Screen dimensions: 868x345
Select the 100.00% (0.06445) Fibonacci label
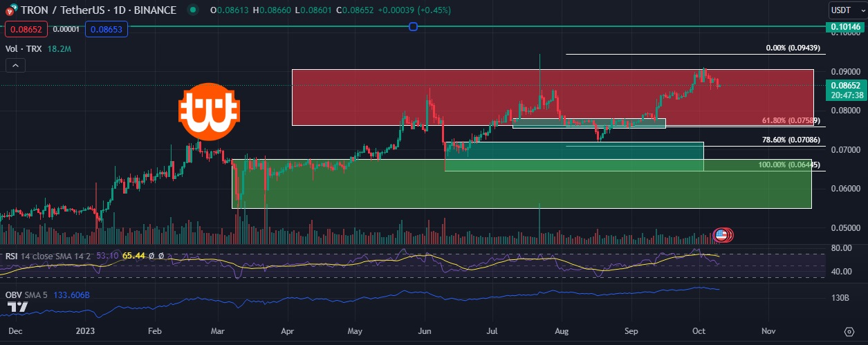point(791,165)
